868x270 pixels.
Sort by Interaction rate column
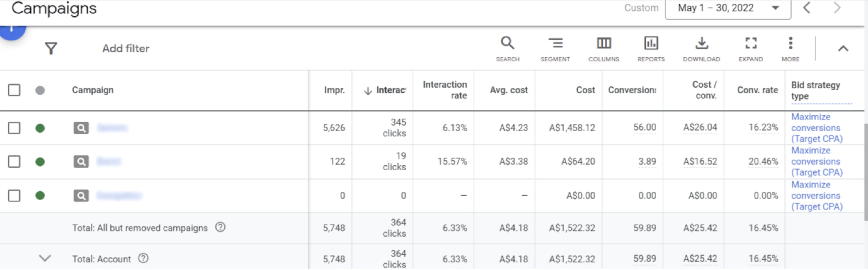tap(445, 90)
